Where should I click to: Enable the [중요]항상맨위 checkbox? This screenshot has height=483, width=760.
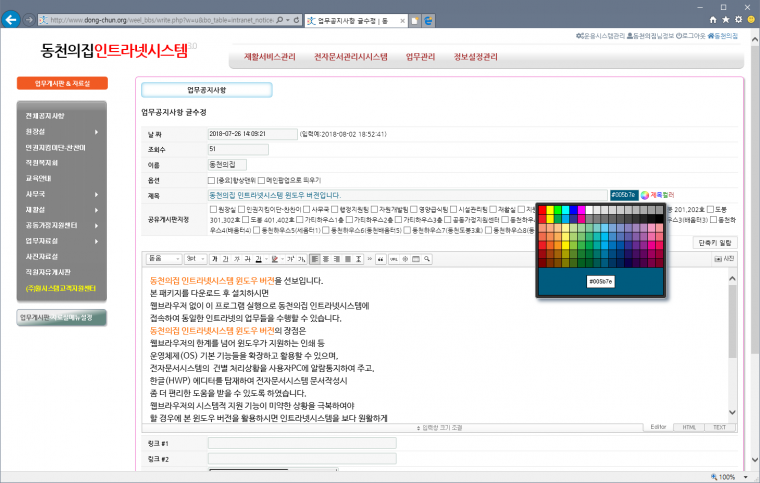[x=211, y=179]
